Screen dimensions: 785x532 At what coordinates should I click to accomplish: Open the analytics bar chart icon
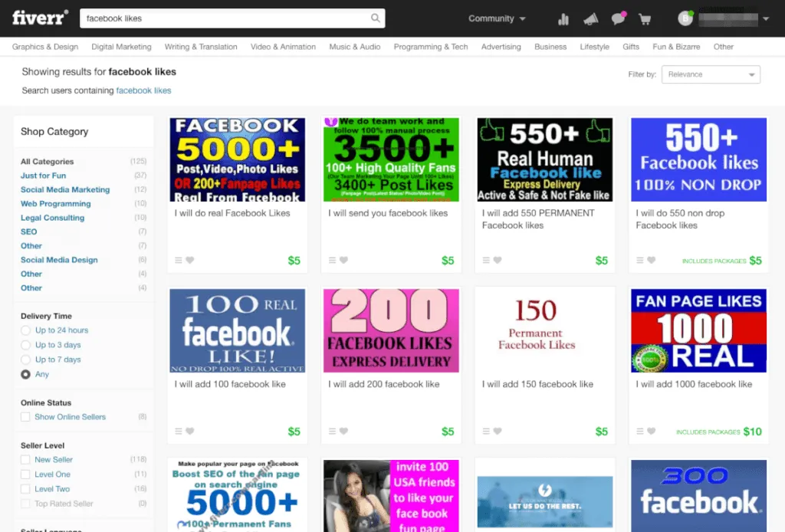tap(563, 19)
